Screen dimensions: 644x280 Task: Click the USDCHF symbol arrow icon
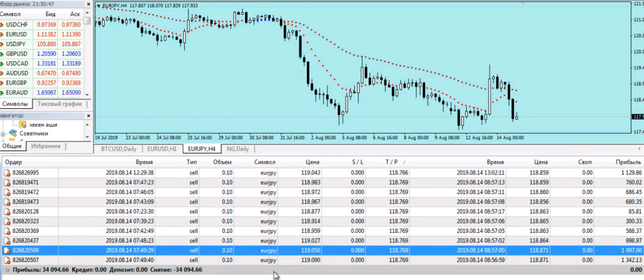(x=2, y=25)
